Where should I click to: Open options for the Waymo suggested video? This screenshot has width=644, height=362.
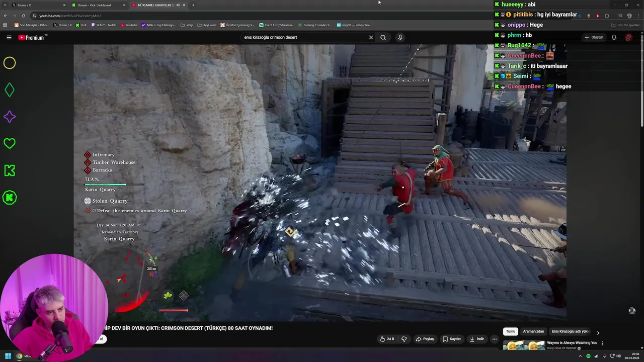point(602,343)
